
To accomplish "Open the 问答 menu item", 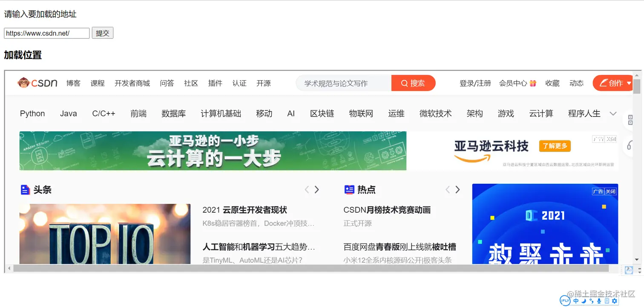I will [167, 83].
